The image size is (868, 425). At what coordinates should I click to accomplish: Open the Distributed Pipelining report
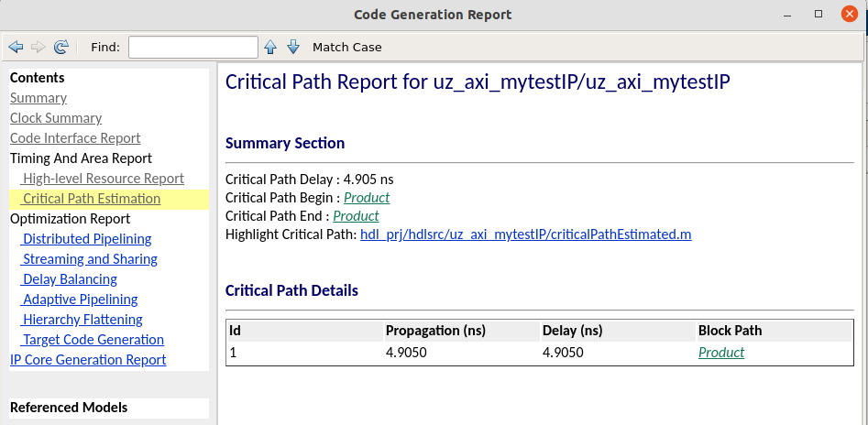click(87, 239)
